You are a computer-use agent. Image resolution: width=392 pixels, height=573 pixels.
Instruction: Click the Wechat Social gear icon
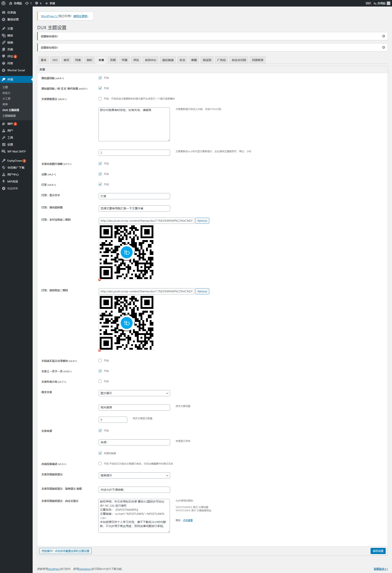click(x=4, y=70)
